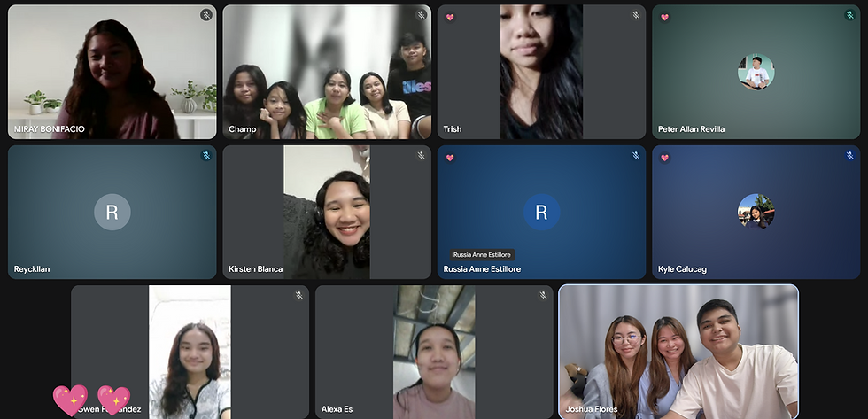Click Peter Allan Revilla's profile avatar
868x419 pixels.
(x=756, y=72)
